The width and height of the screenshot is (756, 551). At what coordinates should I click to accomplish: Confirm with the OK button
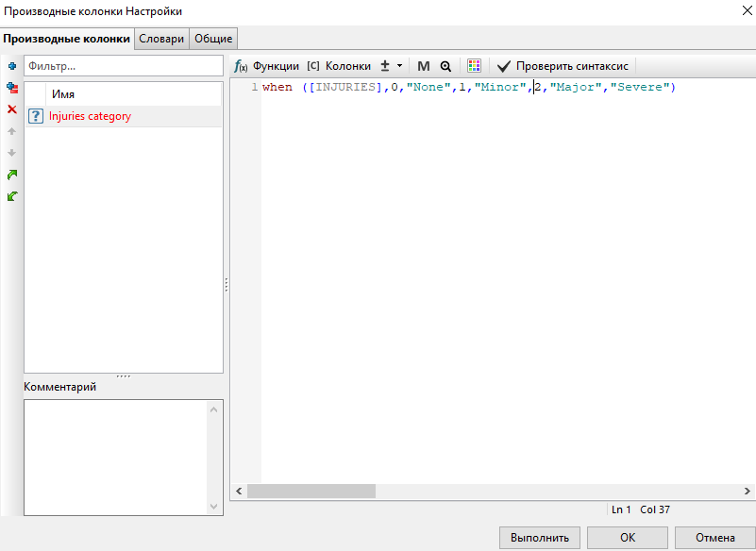[x=628, y=538]
